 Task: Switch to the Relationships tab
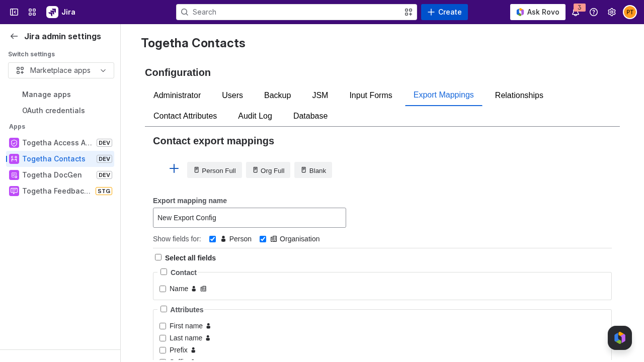(x=519, y=96)
